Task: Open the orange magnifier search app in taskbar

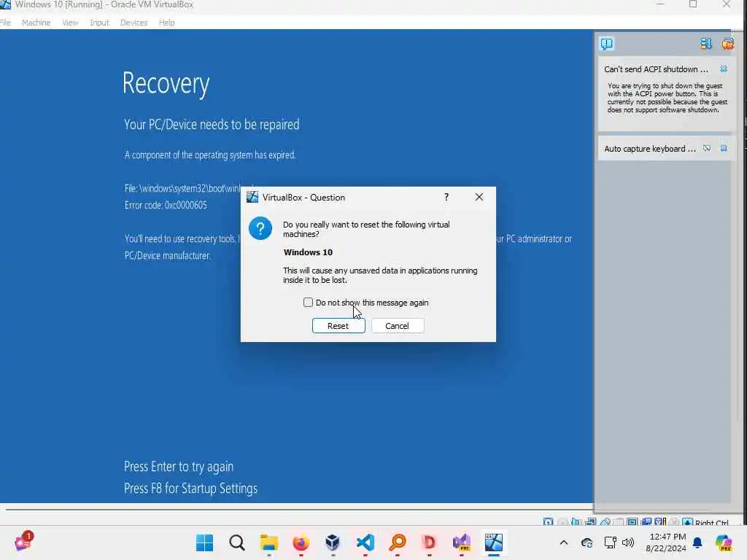Action: pyautogui.click(x=398, y=542)
